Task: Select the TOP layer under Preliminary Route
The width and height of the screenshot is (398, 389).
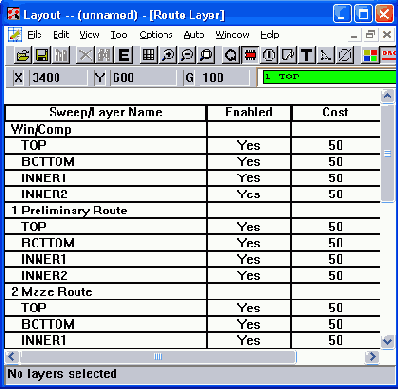Action: tap(106, 227)
